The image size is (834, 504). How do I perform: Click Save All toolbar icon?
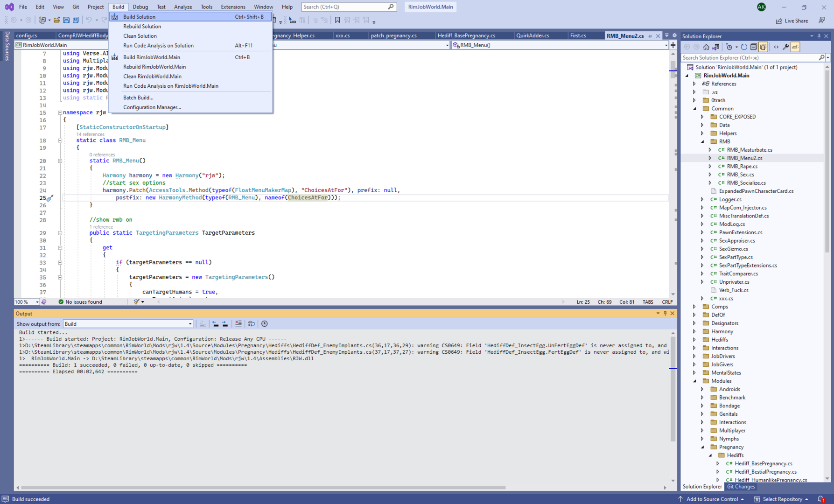(76, 20)
